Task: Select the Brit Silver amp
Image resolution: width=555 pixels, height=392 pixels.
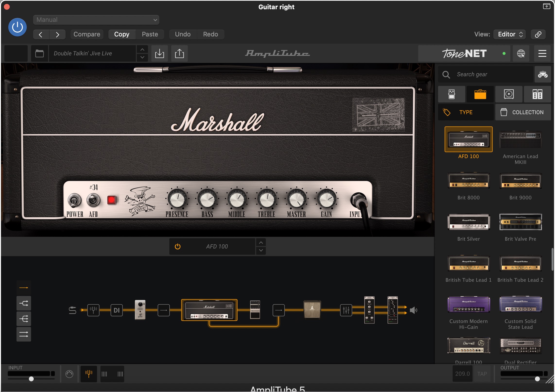Action: click(x=468, y=222)
